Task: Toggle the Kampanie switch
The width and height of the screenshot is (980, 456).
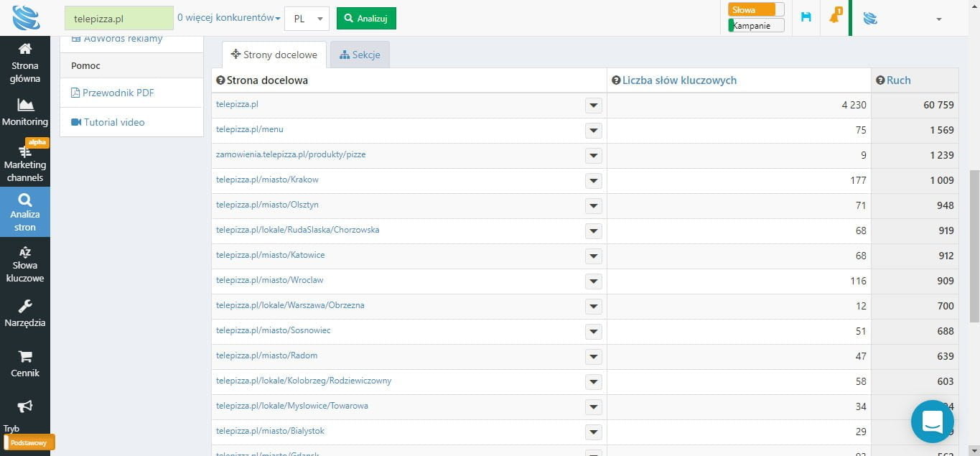Action: [756, 26]
